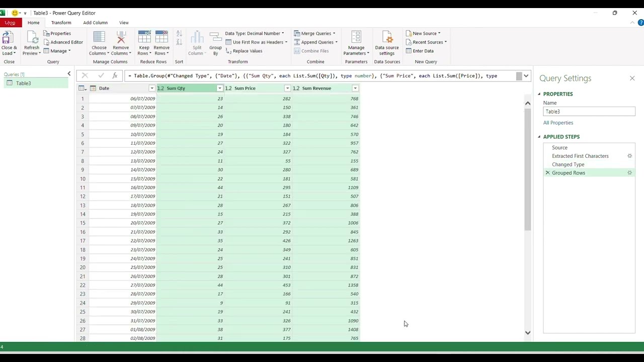Click the Close & Load icon
Viewport: 644px width, 362px height.
pos(8,37)
